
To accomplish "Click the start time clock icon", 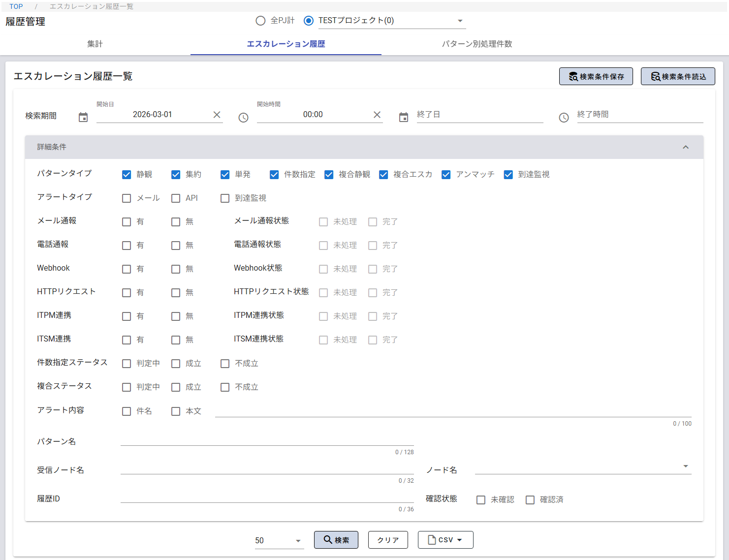I will tap(243, 118).
